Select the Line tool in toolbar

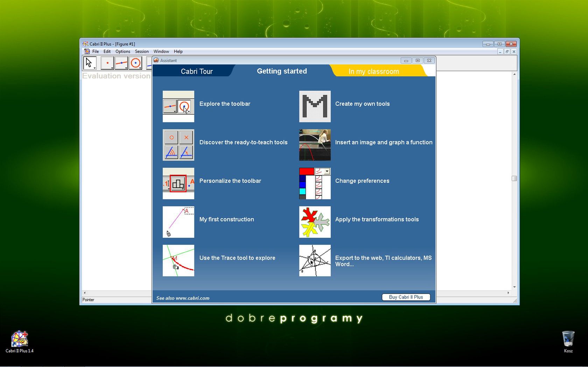121,63
